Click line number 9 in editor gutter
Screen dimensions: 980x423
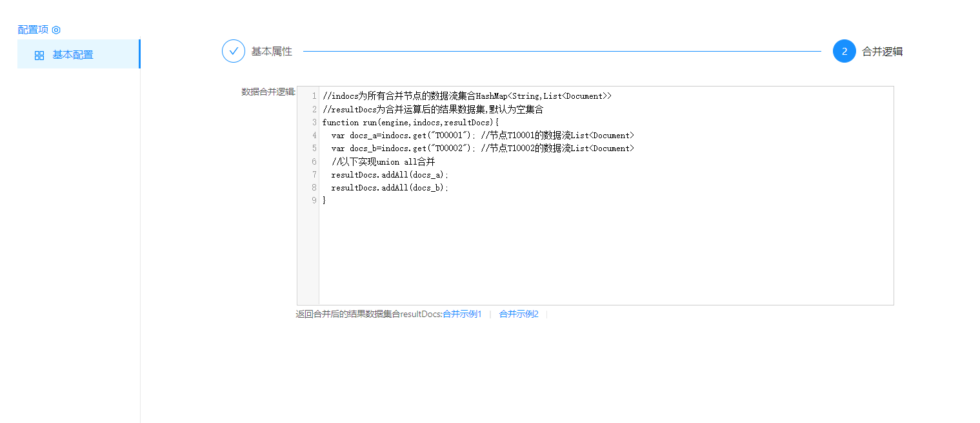[314, 200]
